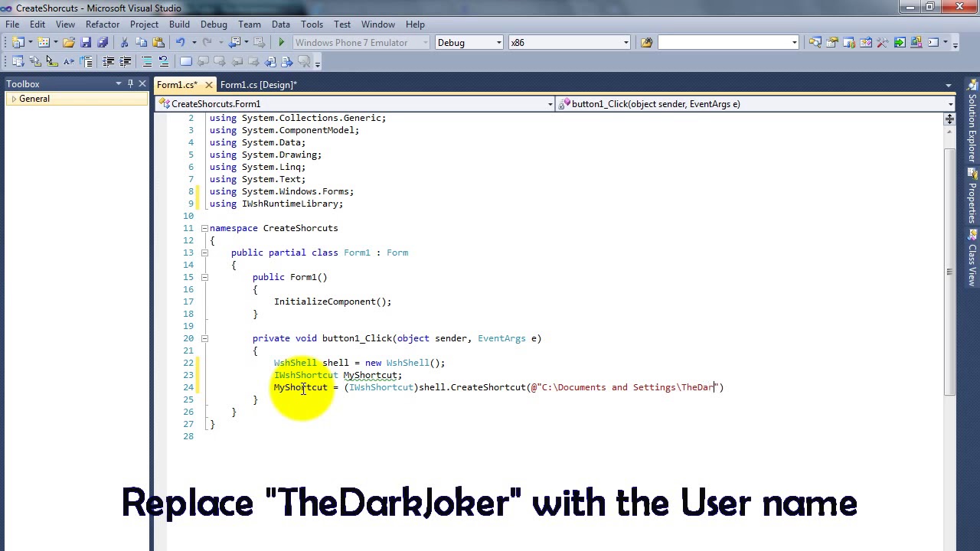
Task: Click CreateShortcut method call on line 24
Action: point(488,387)
